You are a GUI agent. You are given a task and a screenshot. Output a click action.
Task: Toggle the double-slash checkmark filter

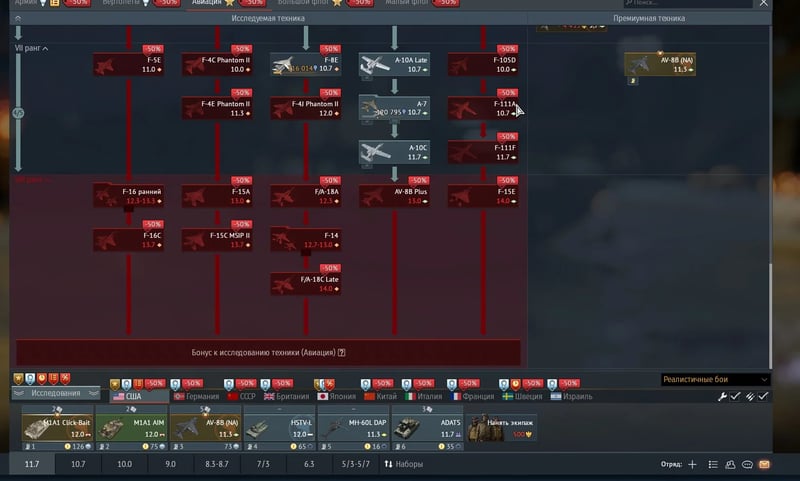click(750, 397)
